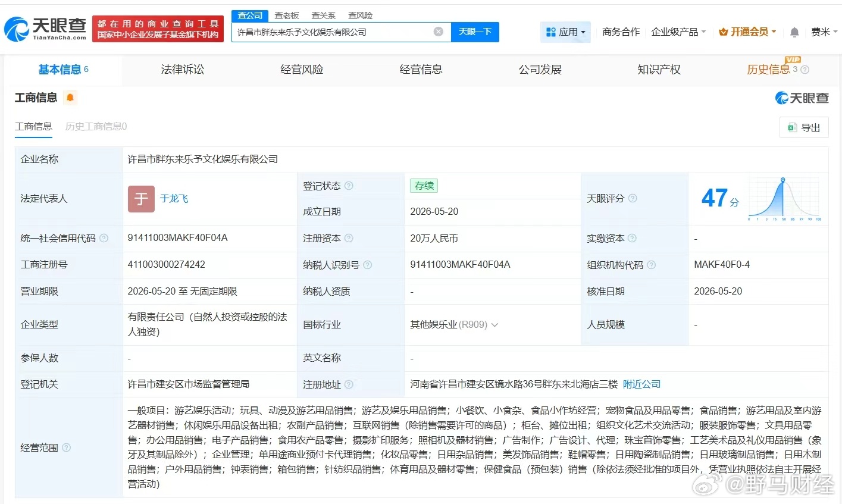Click the Tianyancha logo at top left
This screenshot has width=842, height=504.
45,28
